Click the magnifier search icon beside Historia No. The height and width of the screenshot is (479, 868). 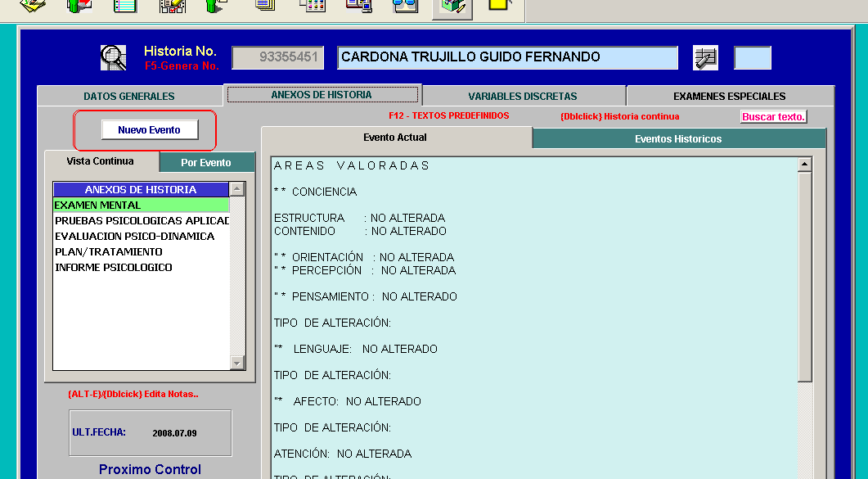click(x=114, y=57)
